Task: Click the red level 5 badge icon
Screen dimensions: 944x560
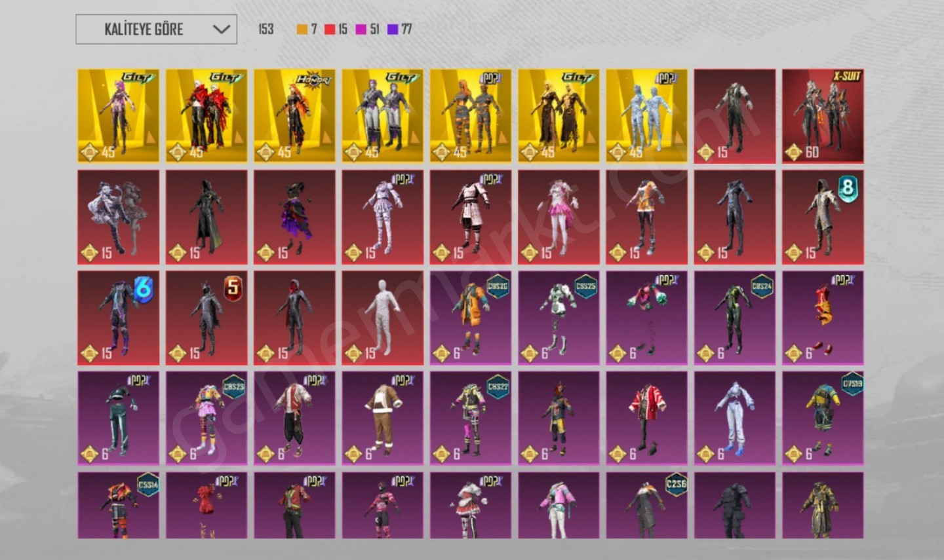Action: point(231,289)
